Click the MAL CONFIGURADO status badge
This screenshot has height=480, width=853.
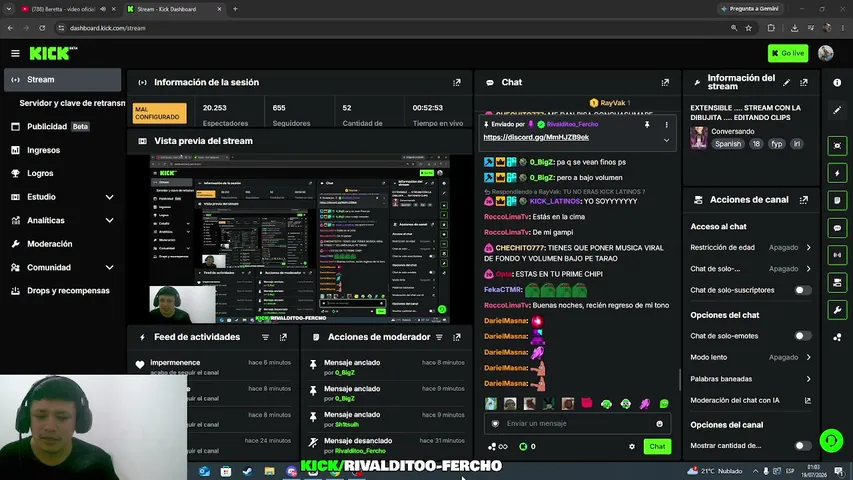pyautogui.click(x=159, y=113)
